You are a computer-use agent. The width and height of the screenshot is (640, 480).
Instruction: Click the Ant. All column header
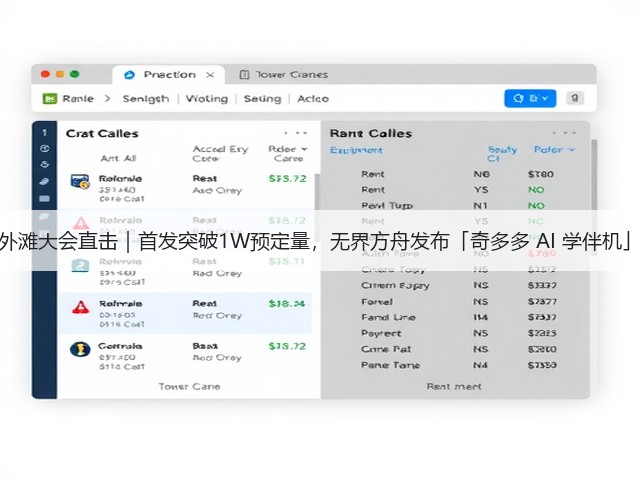pyautogui.click(x=118, y=158)
